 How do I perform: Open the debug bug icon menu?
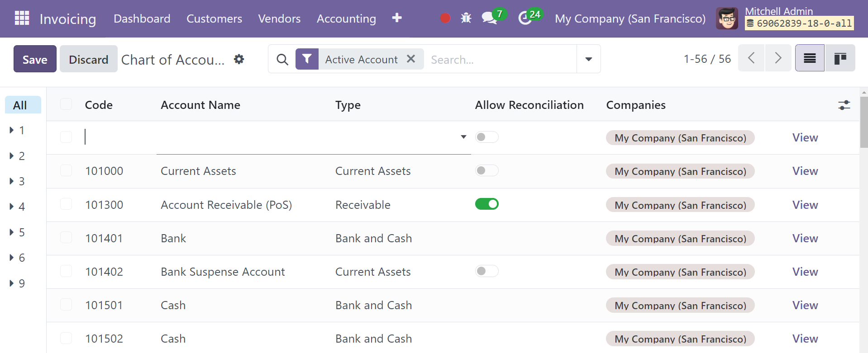466,18
